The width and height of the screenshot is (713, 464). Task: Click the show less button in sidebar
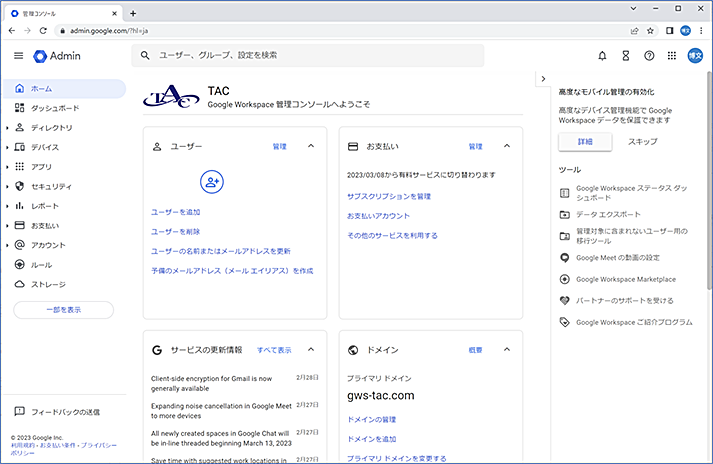[x=64, y=310]
